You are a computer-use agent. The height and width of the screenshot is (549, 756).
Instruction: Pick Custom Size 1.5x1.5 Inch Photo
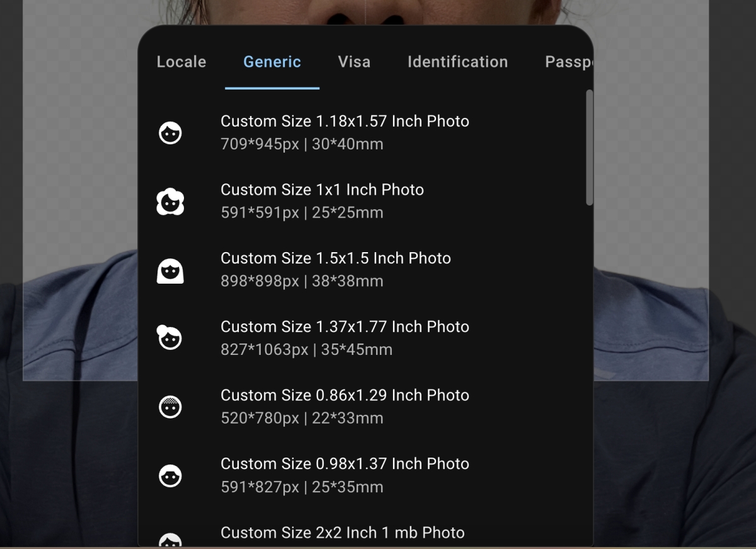click(335, 270)
